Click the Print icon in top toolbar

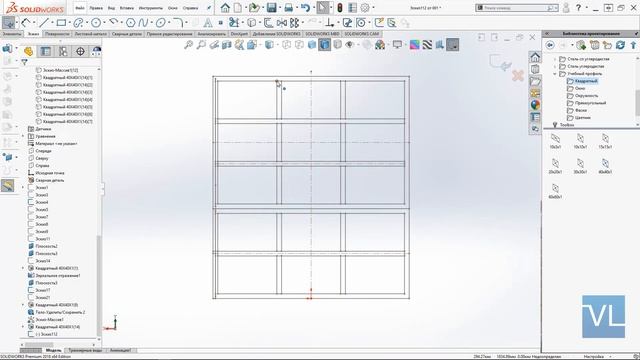289,8
